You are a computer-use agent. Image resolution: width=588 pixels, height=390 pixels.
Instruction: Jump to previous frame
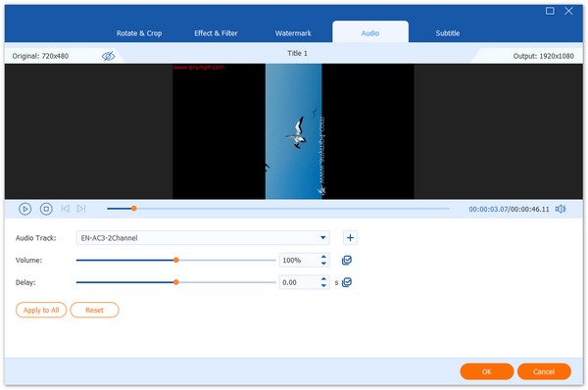point(66,209)
